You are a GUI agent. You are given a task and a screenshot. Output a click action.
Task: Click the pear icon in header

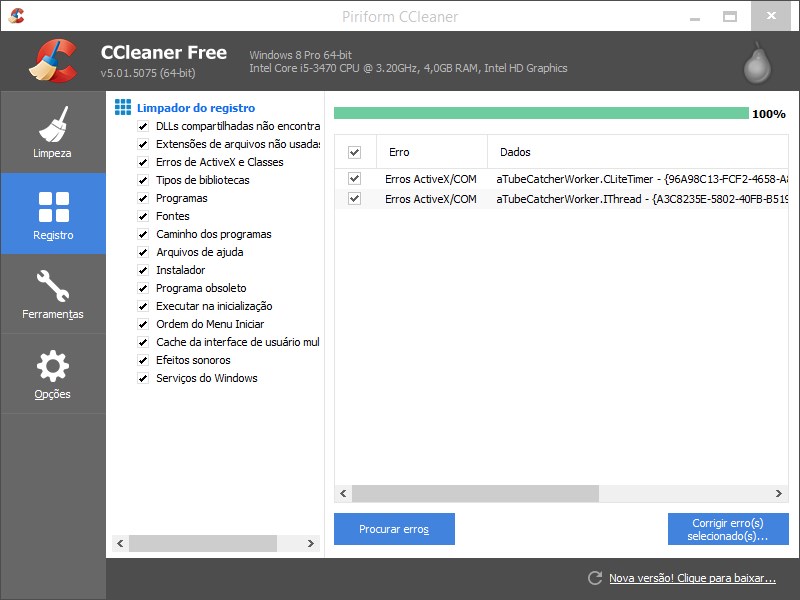tap(757, 63)
